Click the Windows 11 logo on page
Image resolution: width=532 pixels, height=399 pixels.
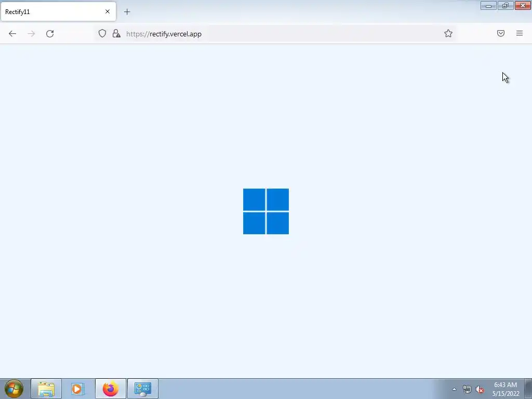tap(266, 211)
